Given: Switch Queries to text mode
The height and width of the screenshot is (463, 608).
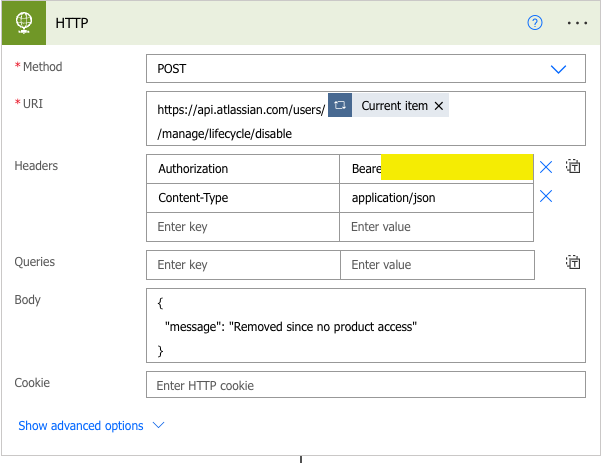Looking at the screenshot, I should pyautogui.click(x=573, y=263).
